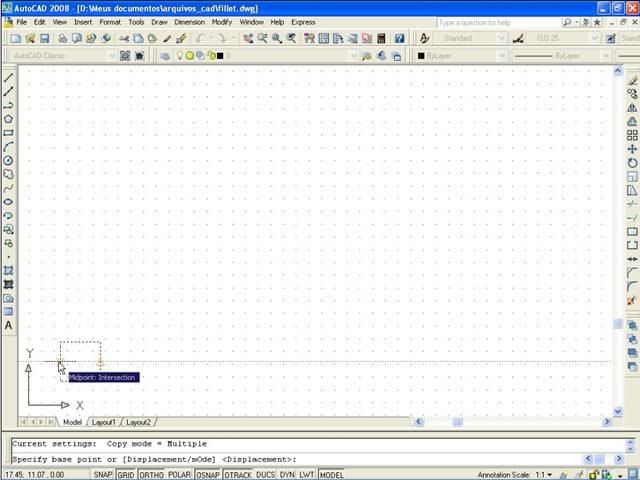Open the Modify menu
640x480 pixels.
coord(221,21)
